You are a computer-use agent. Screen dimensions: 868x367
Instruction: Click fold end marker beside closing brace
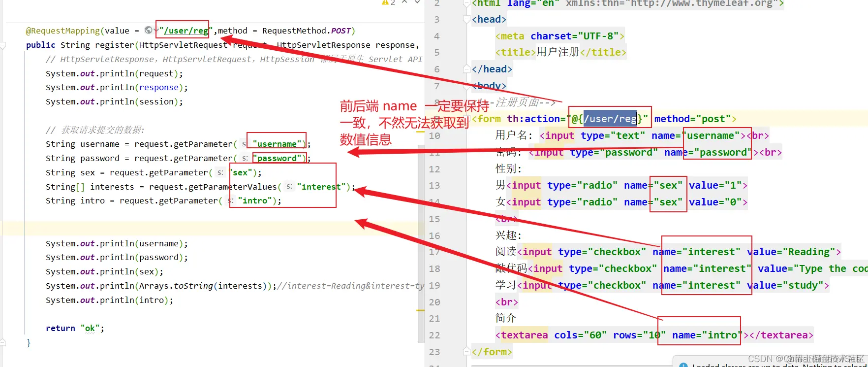point(3,342)
